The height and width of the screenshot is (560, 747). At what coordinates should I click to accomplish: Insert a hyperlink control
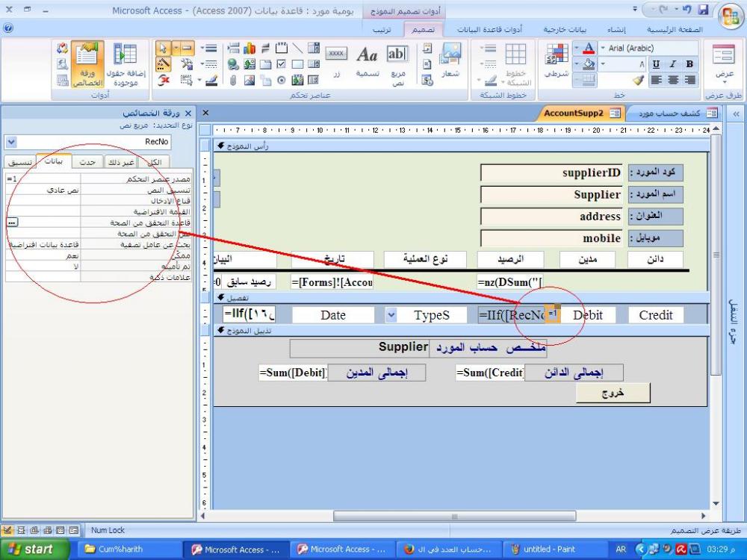[233, 64]
